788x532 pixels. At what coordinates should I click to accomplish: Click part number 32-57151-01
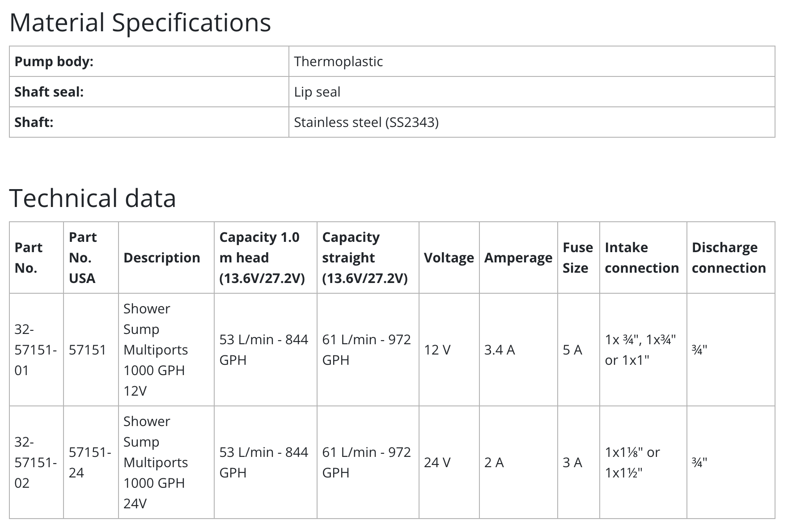click(35, 350)
